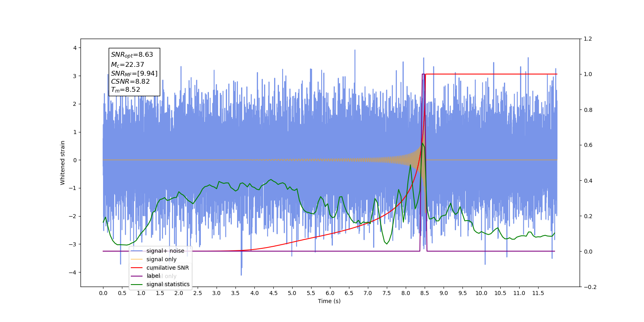Click the Mc=22.37 annotation text
644x322 pixels.
(128, 64)
